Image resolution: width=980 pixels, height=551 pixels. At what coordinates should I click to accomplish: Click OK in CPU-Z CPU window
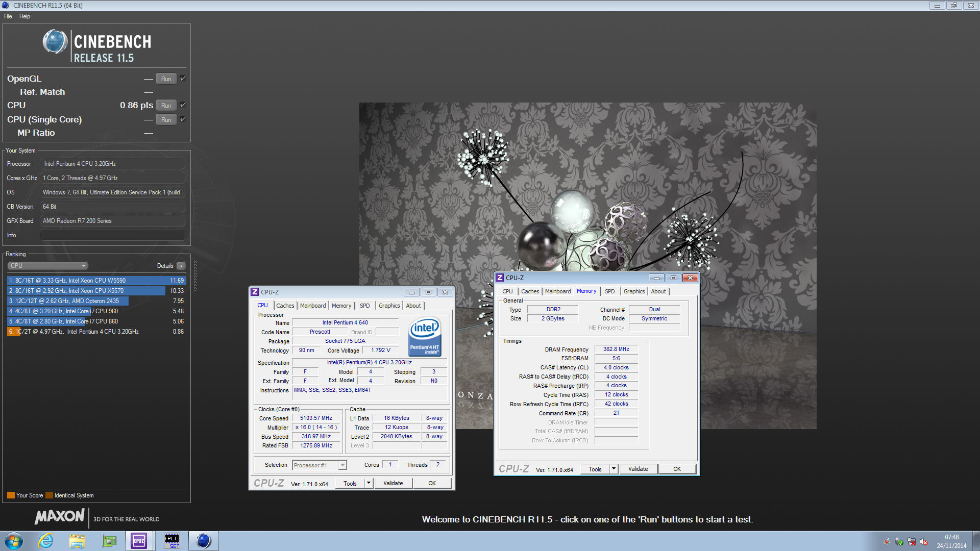tap(432, 483)
